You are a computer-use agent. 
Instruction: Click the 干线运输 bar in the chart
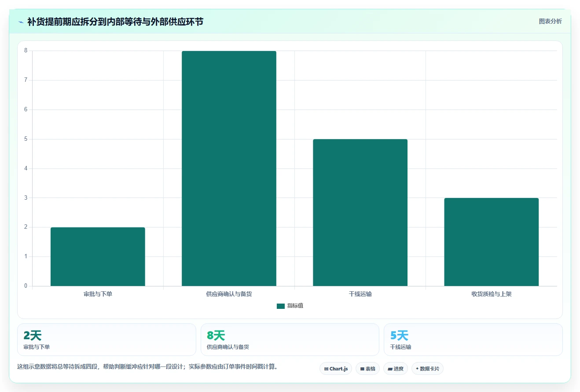point(360,212)
